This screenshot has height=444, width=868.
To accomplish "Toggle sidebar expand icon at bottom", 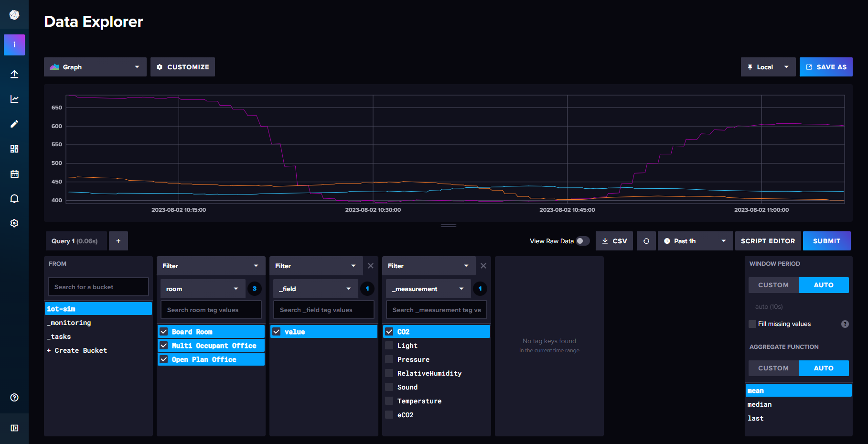I will (x=14, y=428).
